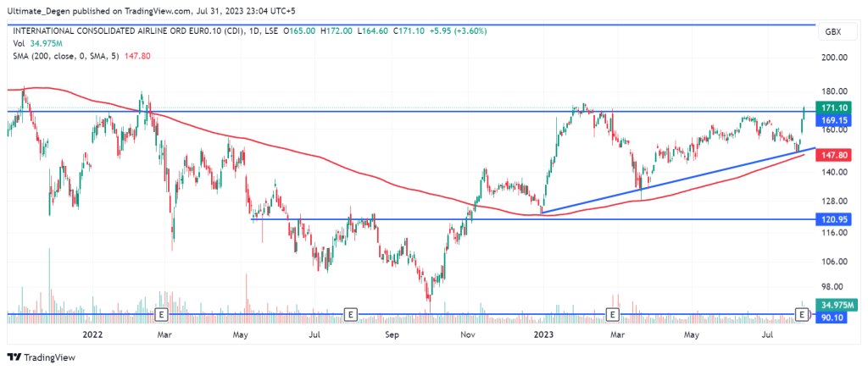Click the 2022 date label on time axis

pyautogui.click(x=92, y=334)
